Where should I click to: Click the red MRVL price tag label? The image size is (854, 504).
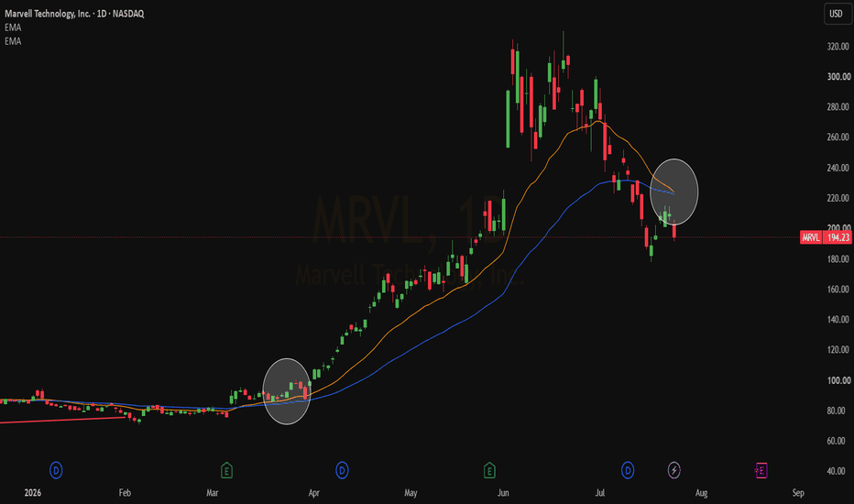[x=811, y=237]
